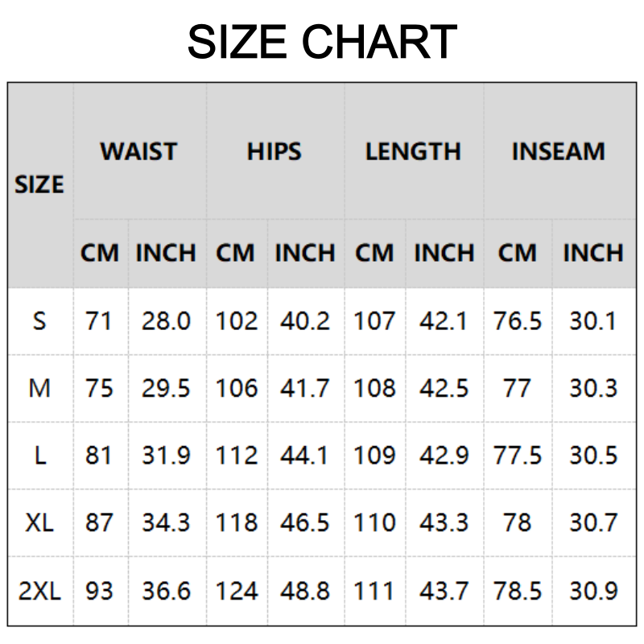
Task: Click inseam value 78 cm
Action: pyautogui.click(x=517, y=523)
